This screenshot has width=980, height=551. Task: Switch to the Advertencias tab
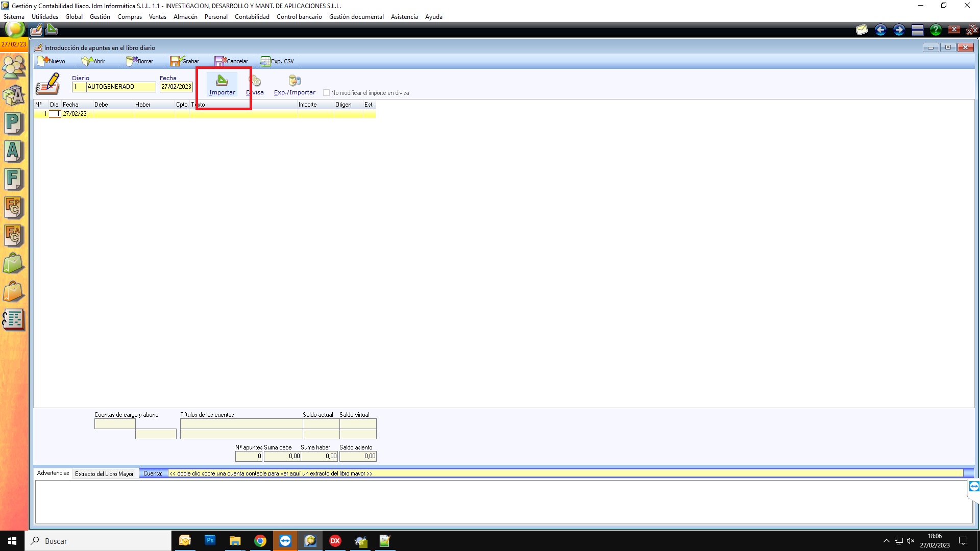(53, 473)
